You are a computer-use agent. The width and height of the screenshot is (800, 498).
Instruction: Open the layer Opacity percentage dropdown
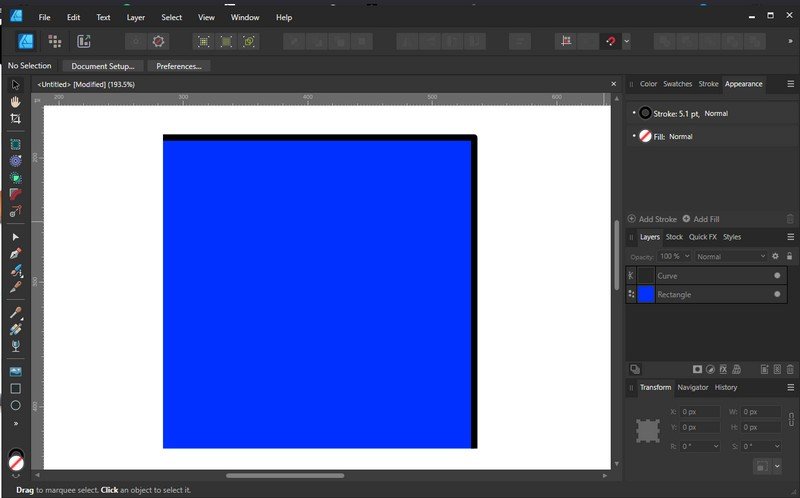click(x=675, y=256)
